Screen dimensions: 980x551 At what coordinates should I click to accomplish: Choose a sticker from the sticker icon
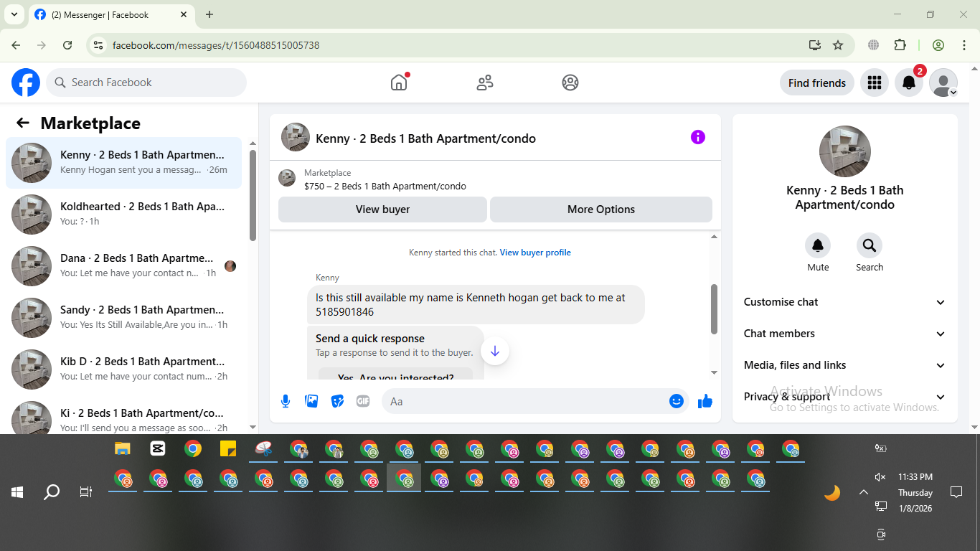(x=337, y=401)
